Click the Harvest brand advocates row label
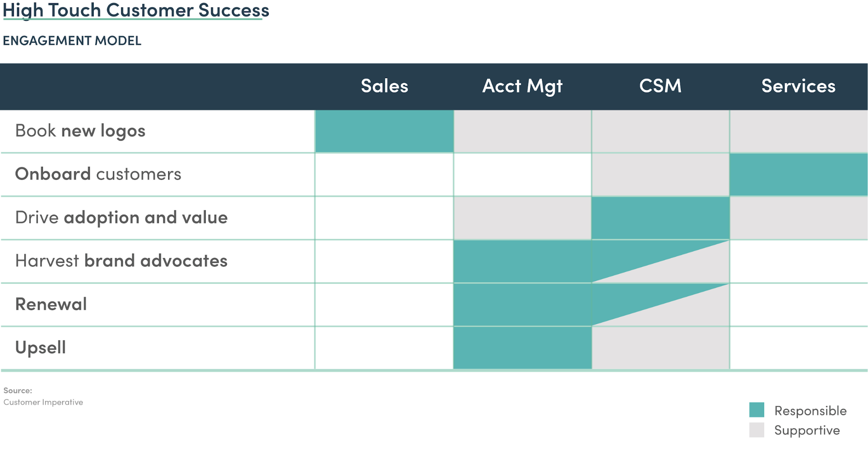868x474 pixels. pos(121,261)
